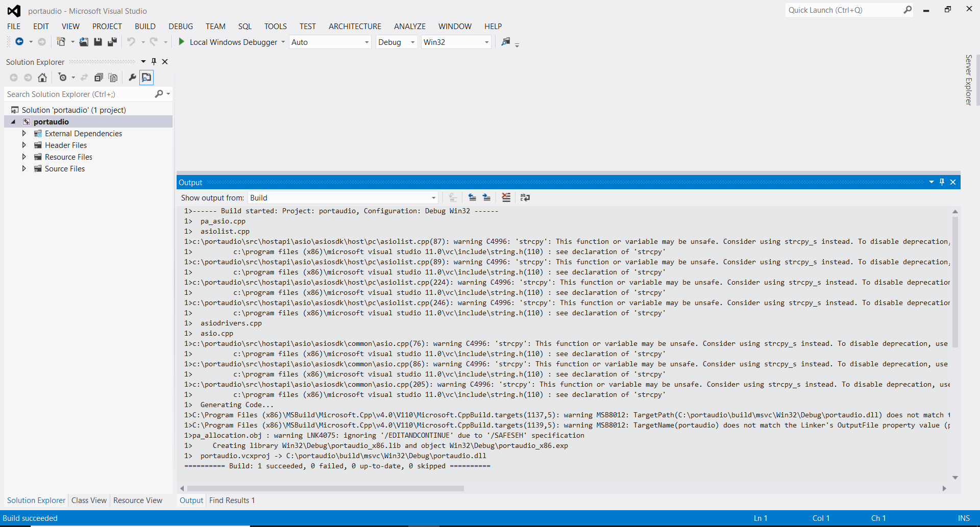The width and height of the screenshot is (980, 527).
Task: Open the ANALYZE menu
Action: 409,26
